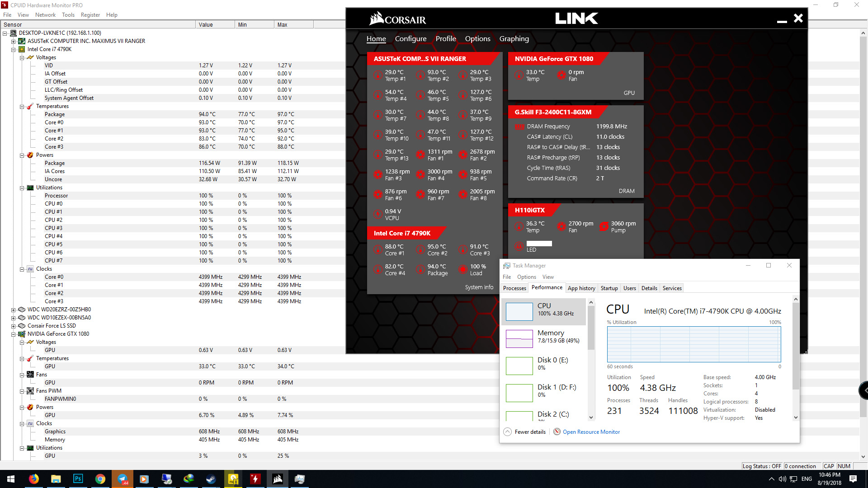Image resolution: width=868 pixels, height=488 pixels.
Task: Click the Core #1 temperature icon under Intel Core i7 4790K
Action: click(x=378, y=249)
